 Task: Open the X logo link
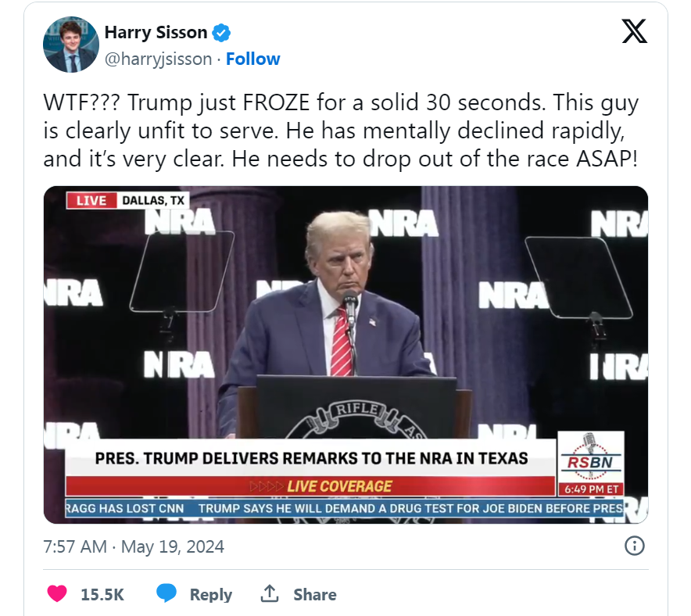pos(633,32)
